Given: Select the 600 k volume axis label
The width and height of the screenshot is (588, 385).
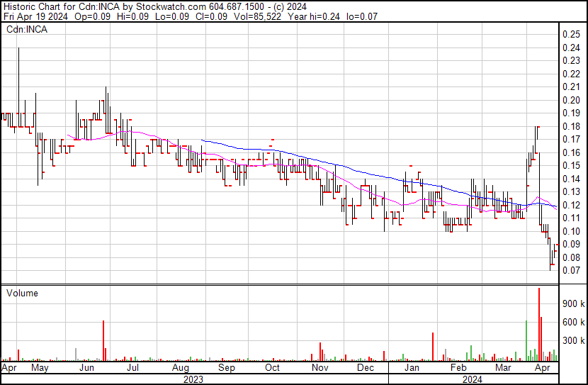Looking at the screenshot, I should pos(573,322).
